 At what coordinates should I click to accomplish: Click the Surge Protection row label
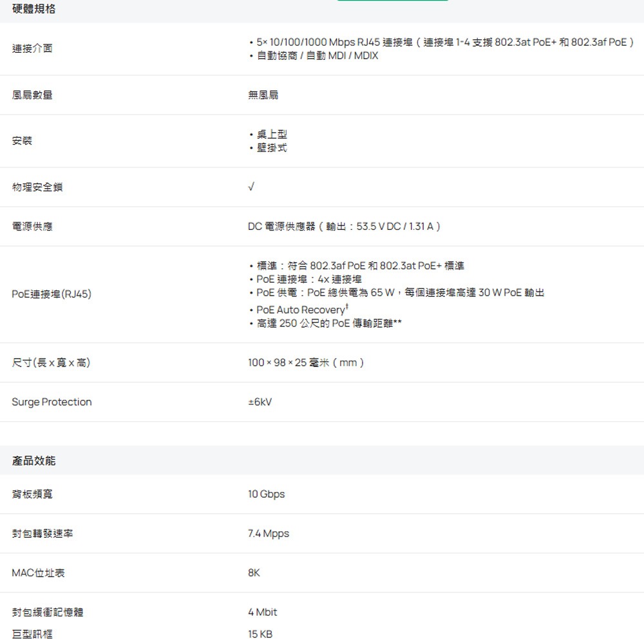52,402
